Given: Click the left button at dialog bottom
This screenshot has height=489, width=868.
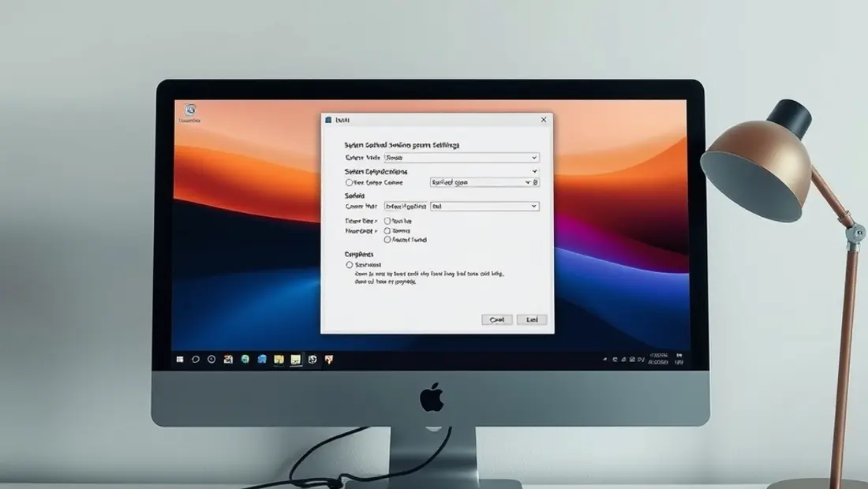Looking at the screenshot, I should pyautogui.click(x=496, y=319).
